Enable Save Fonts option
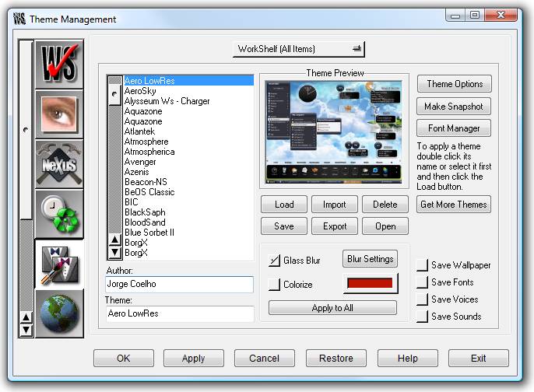 [x=422, y=282]
